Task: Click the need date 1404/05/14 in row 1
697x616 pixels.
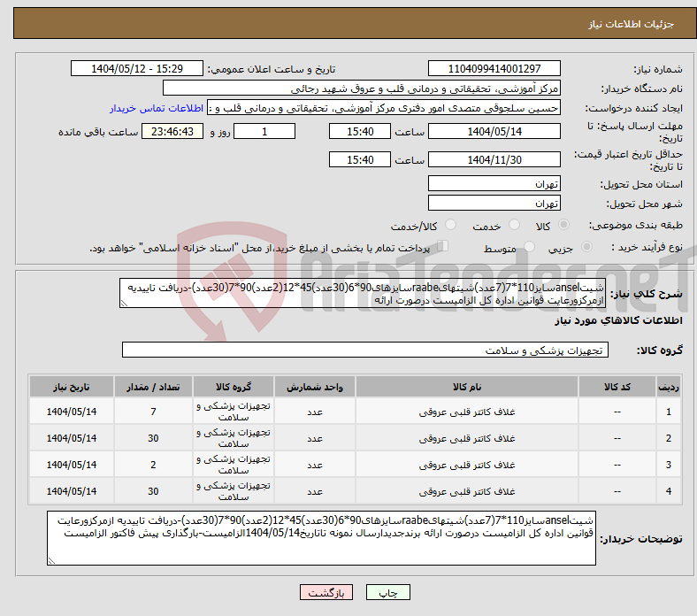Action: pyautogui.click(x=72, y=412)
